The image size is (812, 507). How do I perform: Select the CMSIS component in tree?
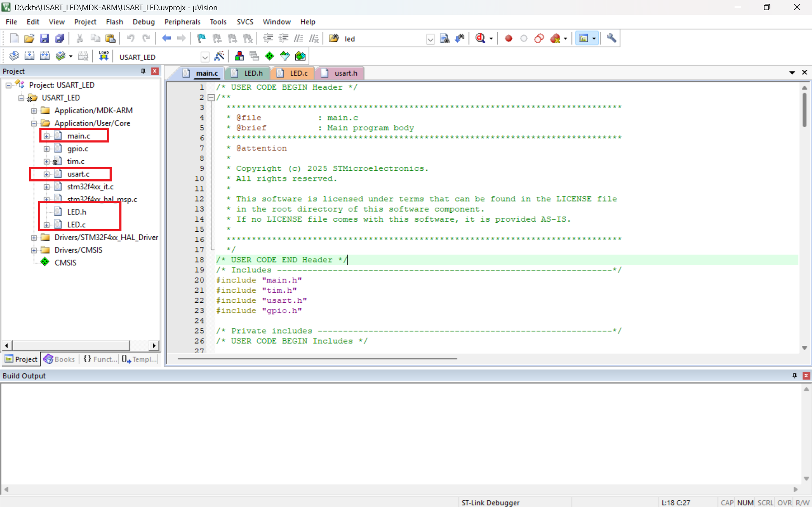coord(65,263)
